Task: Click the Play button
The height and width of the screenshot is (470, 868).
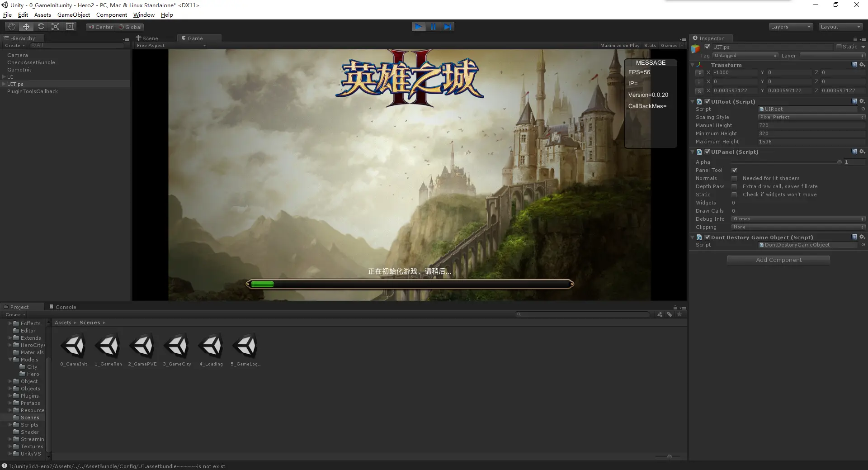Action: point(419,27)
